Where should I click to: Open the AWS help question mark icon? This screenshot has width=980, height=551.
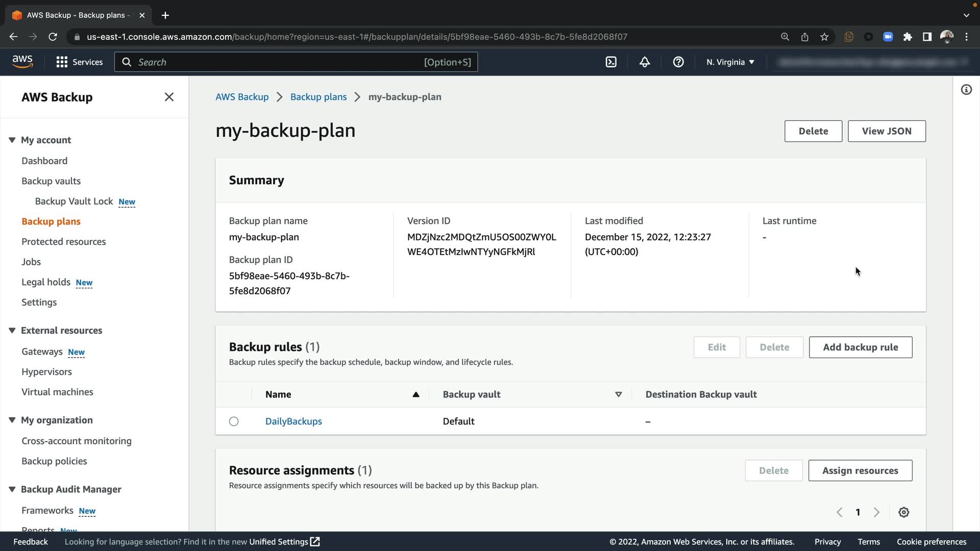678,62
